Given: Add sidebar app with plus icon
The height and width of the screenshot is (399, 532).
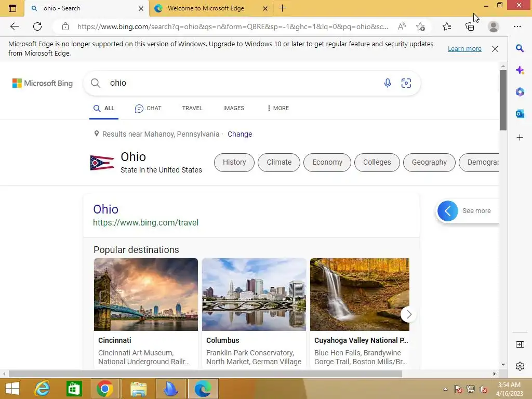Looking at the screenshot, I should coord(520,137).
